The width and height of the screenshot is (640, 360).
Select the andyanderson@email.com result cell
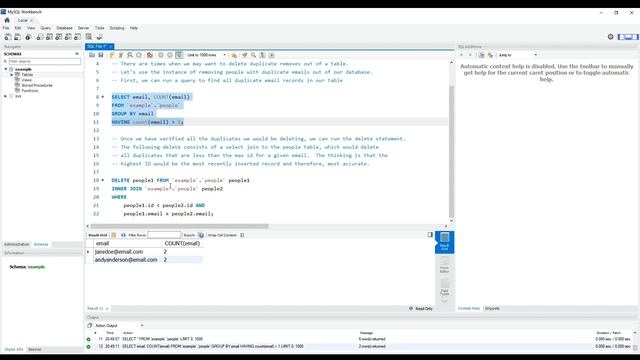pyautogui.click(x=128, y=260)
